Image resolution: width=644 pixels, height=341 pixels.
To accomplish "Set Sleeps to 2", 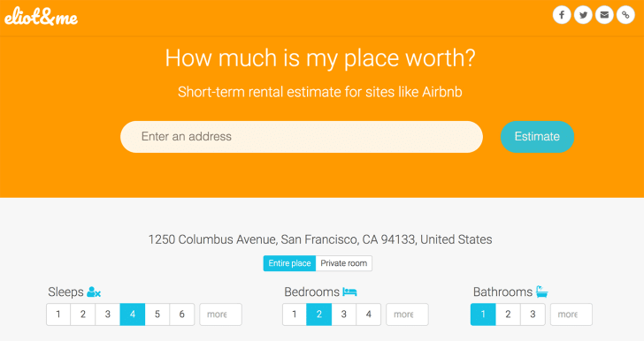I will click(x=83, y=314).
